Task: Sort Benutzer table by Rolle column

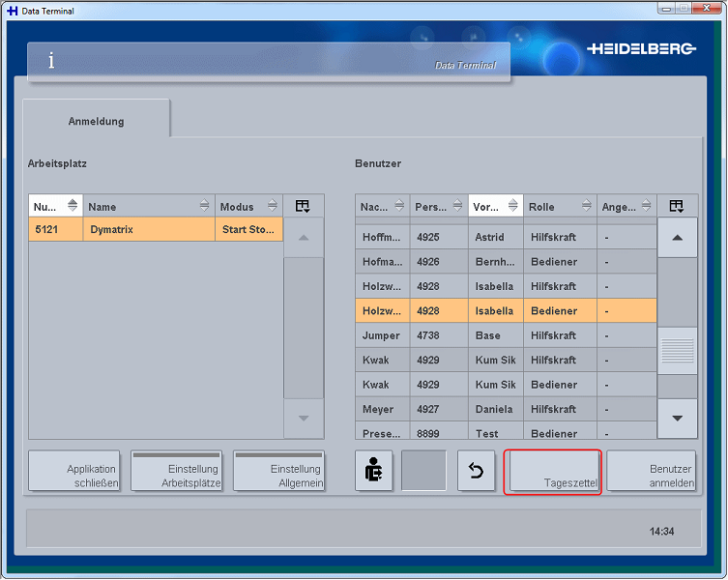Action: click(560, 206)
